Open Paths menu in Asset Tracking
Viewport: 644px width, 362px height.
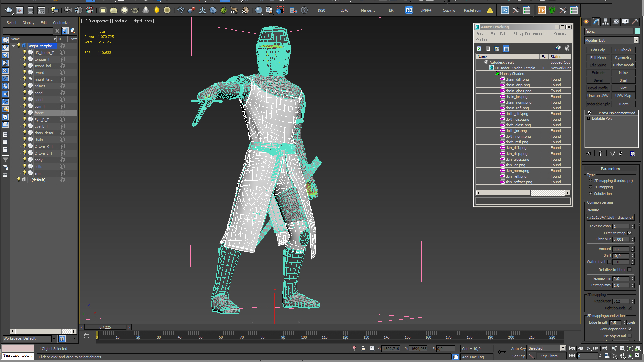pyautogui.click(x=504, y=34)
